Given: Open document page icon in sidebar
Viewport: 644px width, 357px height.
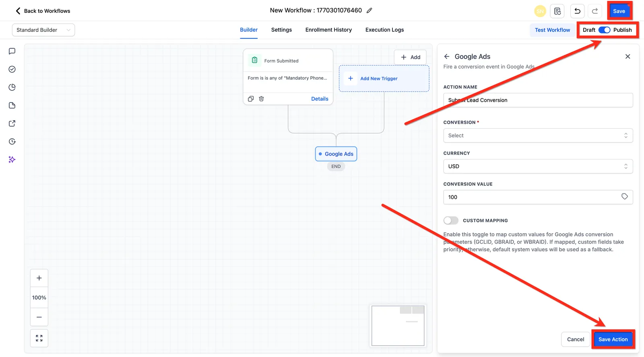Looking at the screenshot, I should [12, 105].
